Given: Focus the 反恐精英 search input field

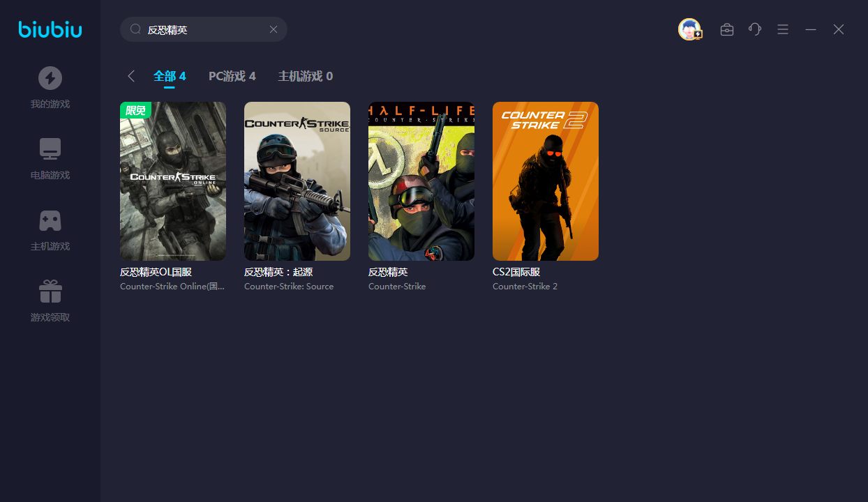Looking at the screenshot, I should coord(202,29).
